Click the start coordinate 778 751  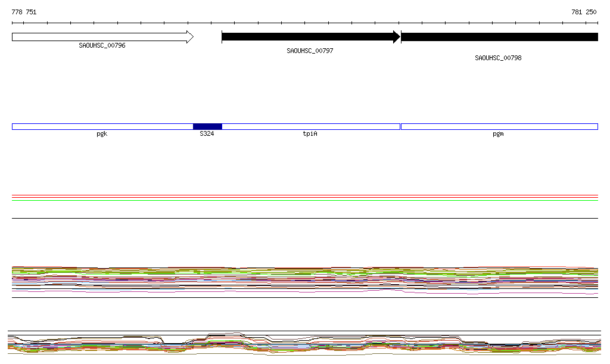click(x=24, y=12)
